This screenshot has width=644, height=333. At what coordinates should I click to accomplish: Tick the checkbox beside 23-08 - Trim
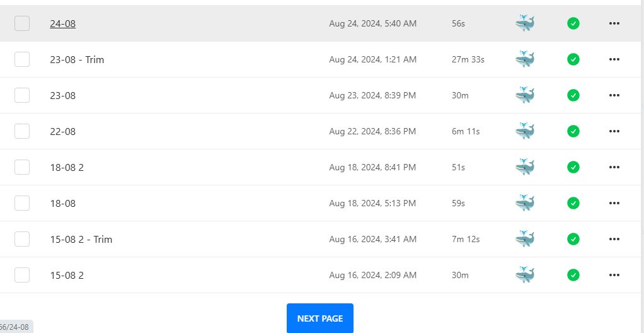click(x=22, y=59)
